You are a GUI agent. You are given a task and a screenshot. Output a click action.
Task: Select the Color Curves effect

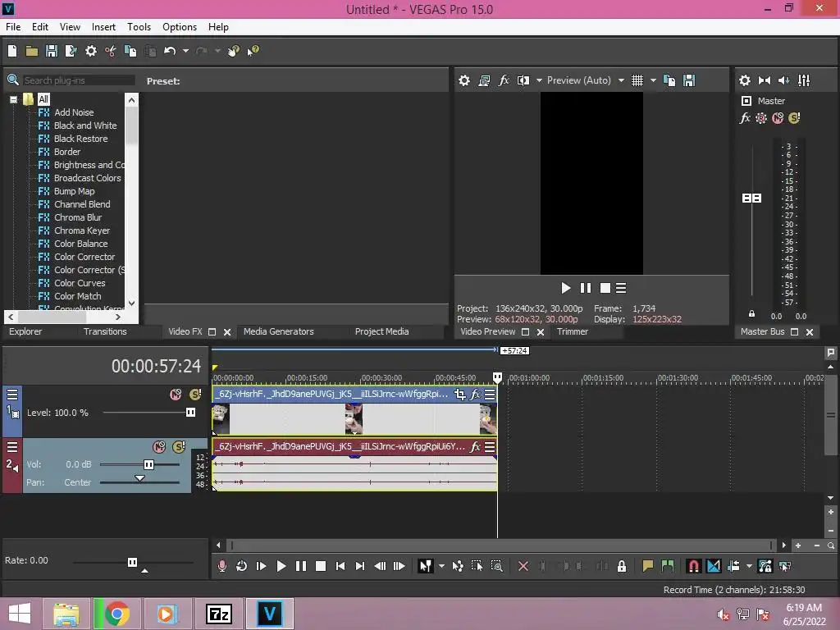click(80, 283)
